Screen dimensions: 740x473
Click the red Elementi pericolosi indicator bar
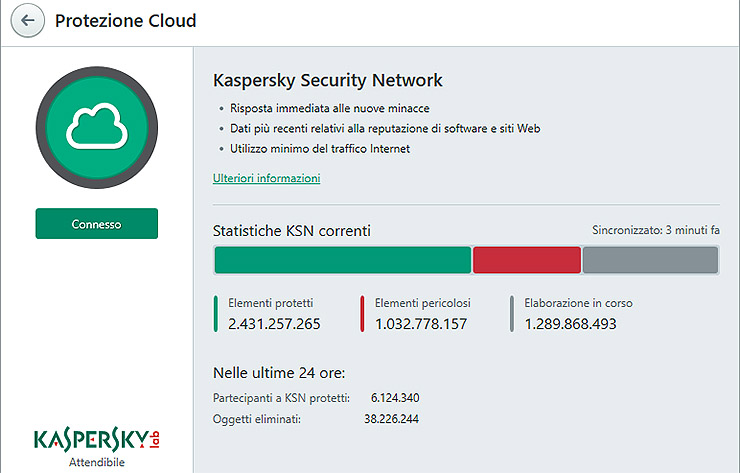362,313
